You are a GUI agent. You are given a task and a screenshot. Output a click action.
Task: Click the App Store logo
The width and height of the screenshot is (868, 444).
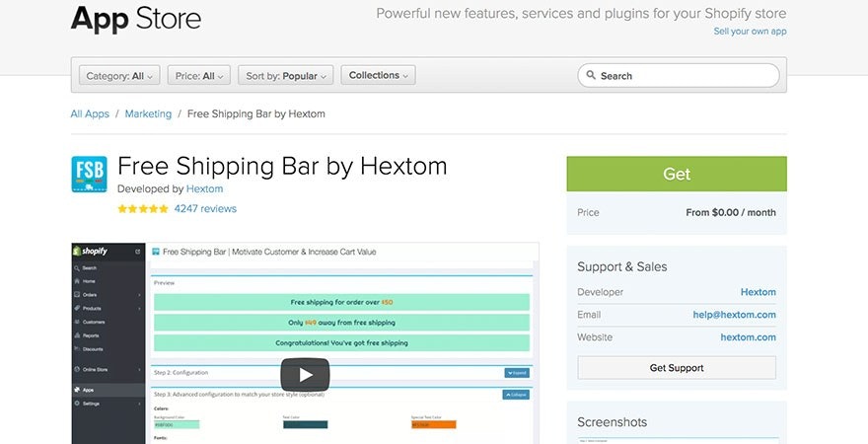click(136, 18)
